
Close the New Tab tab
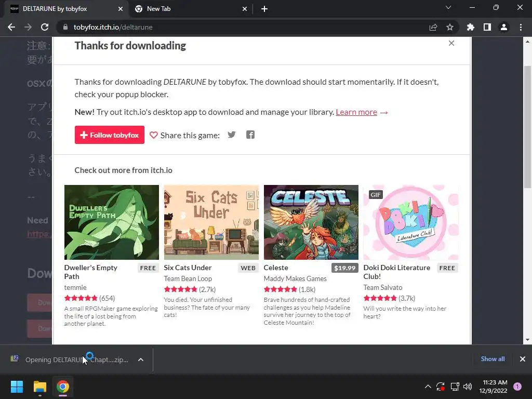(245, 9)
